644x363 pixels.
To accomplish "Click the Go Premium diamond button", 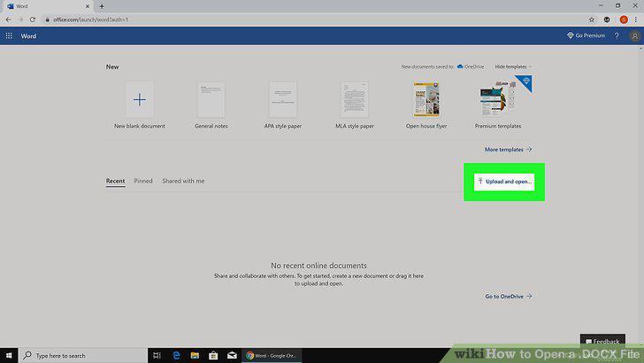I will [x=586, y=35].
